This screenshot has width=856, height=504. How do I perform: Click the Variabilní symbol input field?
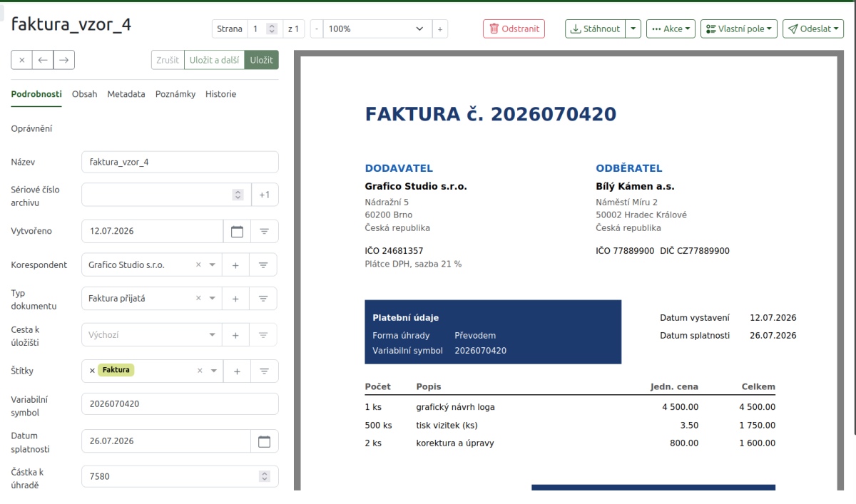point(180,403)
